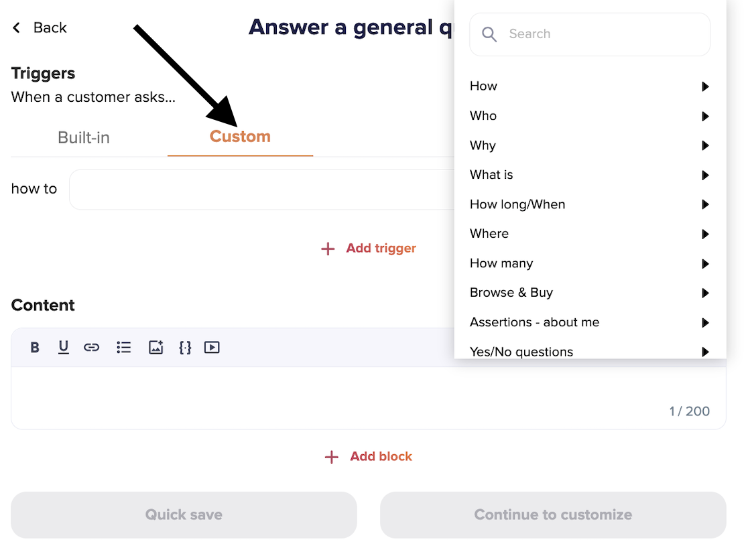Switch to the Built-in tab

coord(84,138)
